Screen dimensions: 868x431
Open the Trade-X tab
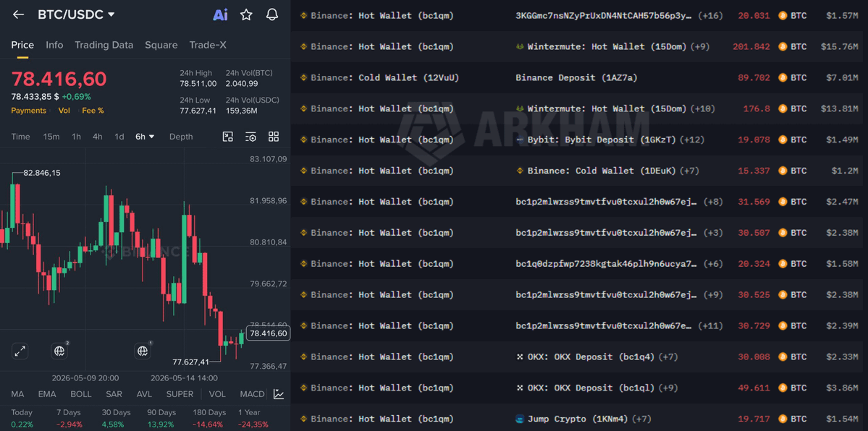208,45
